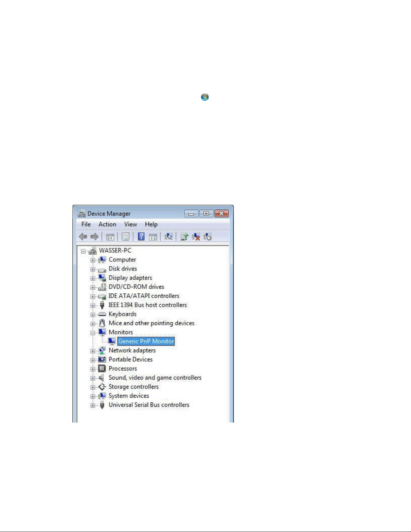The height and width of the screenshot is (532, 411).
Task: Click the Processors chip icon
Action: (x=102, y=369)
